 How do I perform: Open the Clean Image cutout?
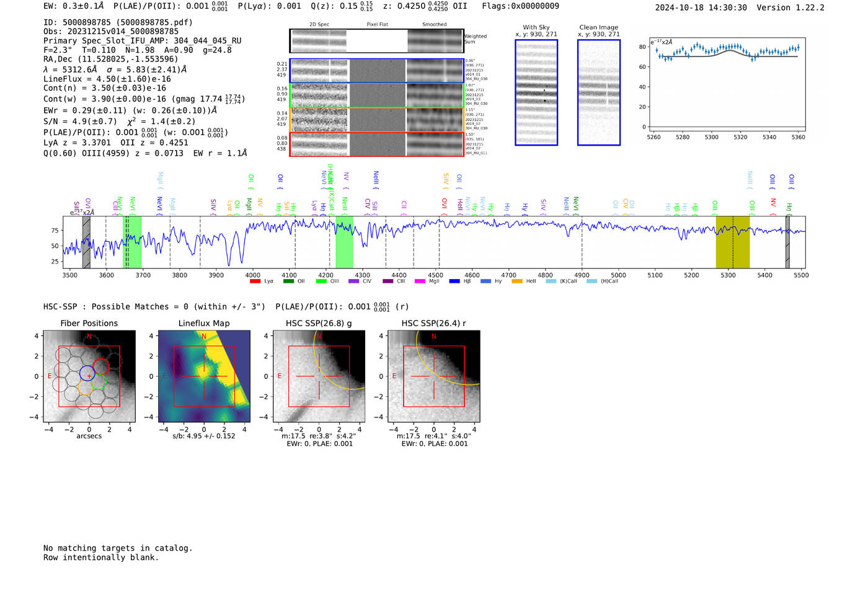[599, 92]
